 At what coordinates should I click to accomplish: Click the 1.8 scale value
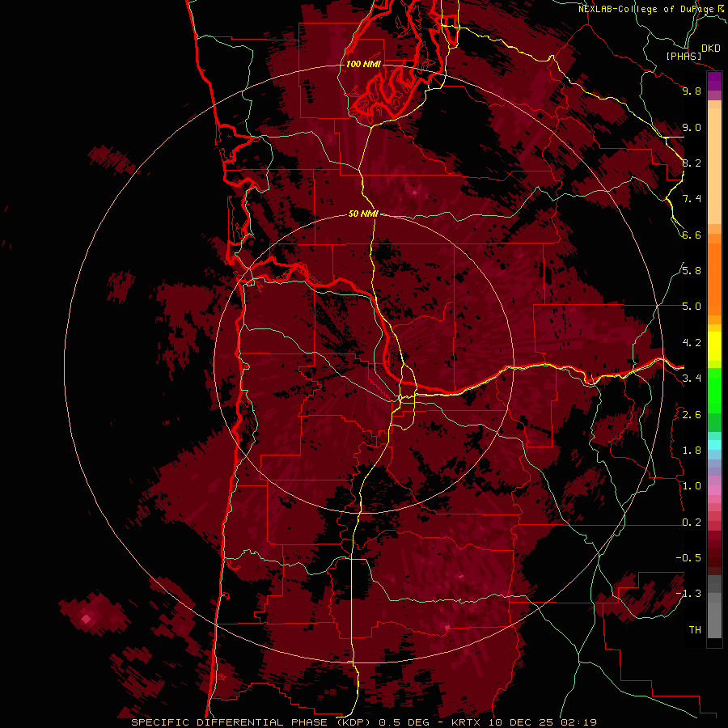pyautogui.click(x=692, y=451)
